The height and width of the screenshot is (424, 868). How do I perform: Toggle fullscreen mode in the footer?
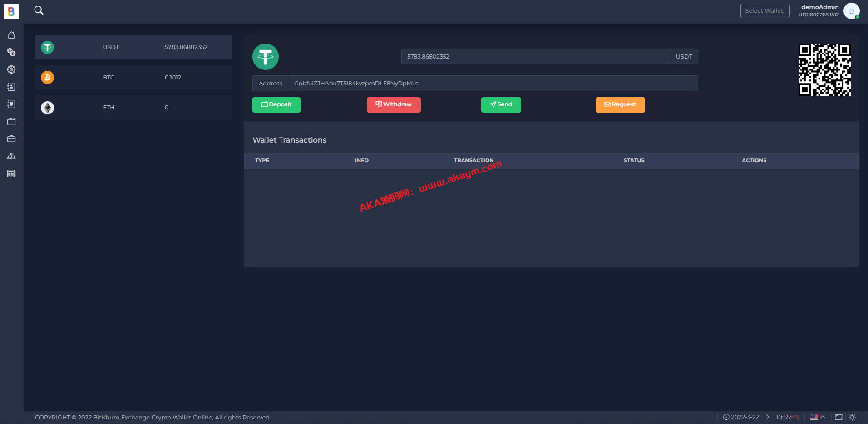[x=838, y=417]
